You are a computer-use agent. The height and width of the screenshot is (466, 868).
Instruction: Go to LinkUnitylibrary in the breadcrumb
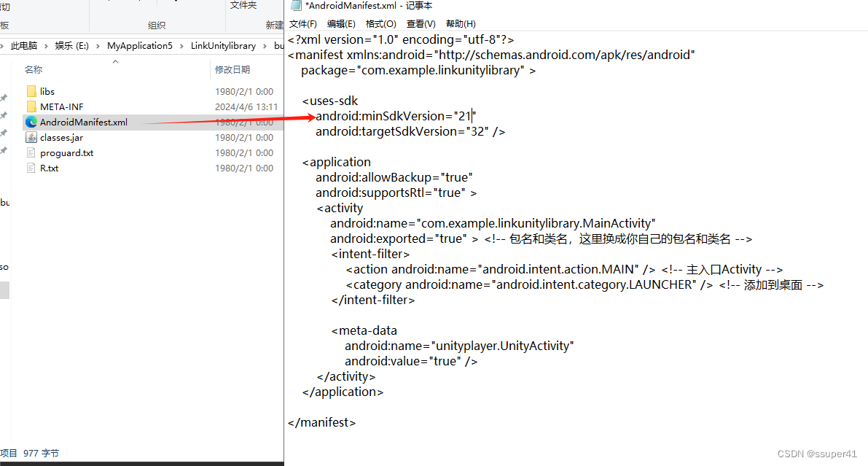[x=223, y=45]
